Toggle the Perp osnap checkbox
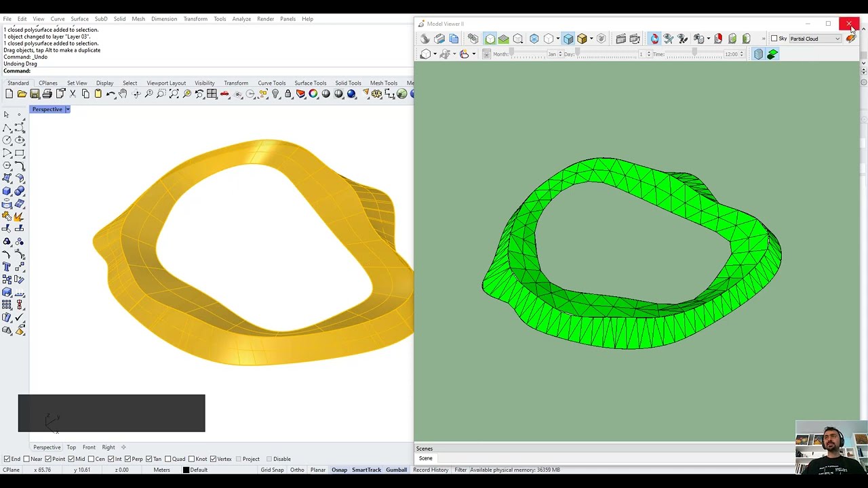This screenshot has height=488, width=868. coord(127,459)
